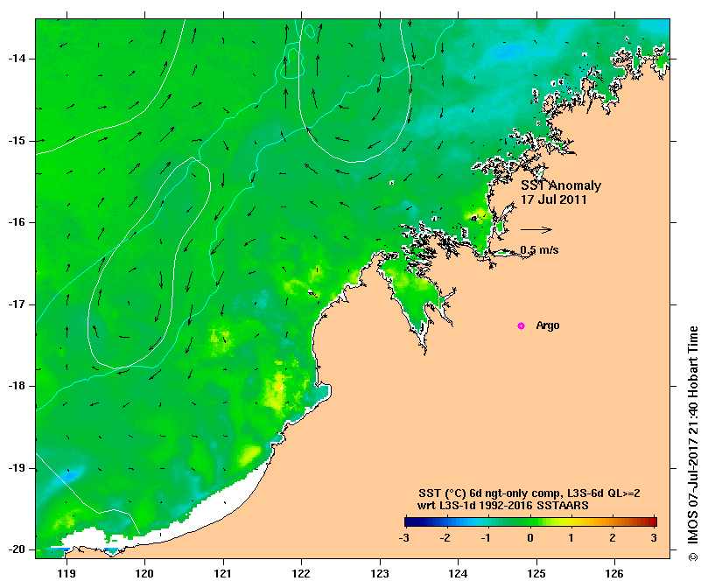Click latitude label -19
708x588 pixels.
(x=17, y=468)
